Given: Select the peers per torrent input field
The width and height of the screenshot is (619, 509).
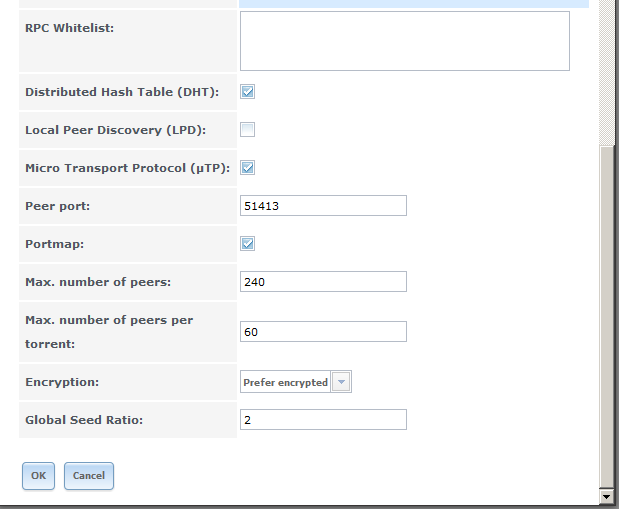Looking at the screenshot, I should [x=323, y=331].
